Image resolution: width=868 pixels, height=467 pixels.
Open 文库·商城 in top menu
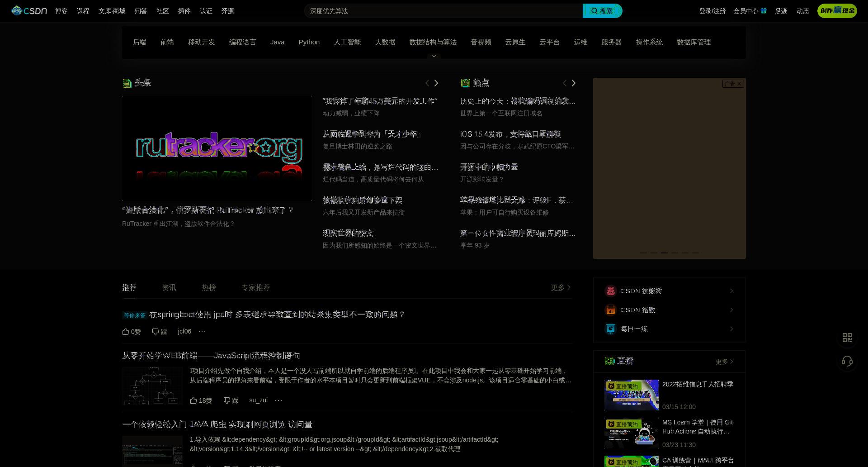(112, 11)
